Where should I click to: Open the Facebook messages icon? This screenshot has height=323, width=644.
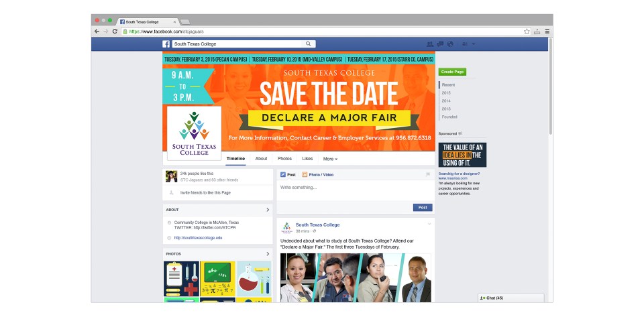(440, 44)
